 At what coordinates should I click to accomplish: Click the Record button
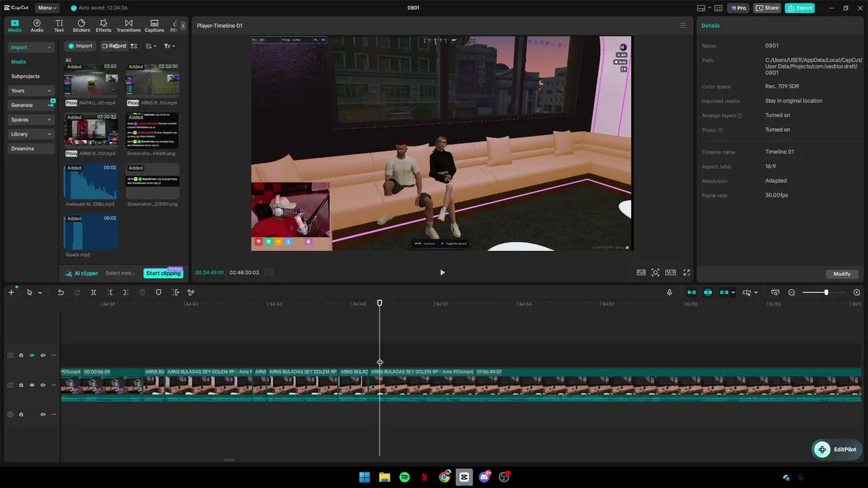pos(114,46)
